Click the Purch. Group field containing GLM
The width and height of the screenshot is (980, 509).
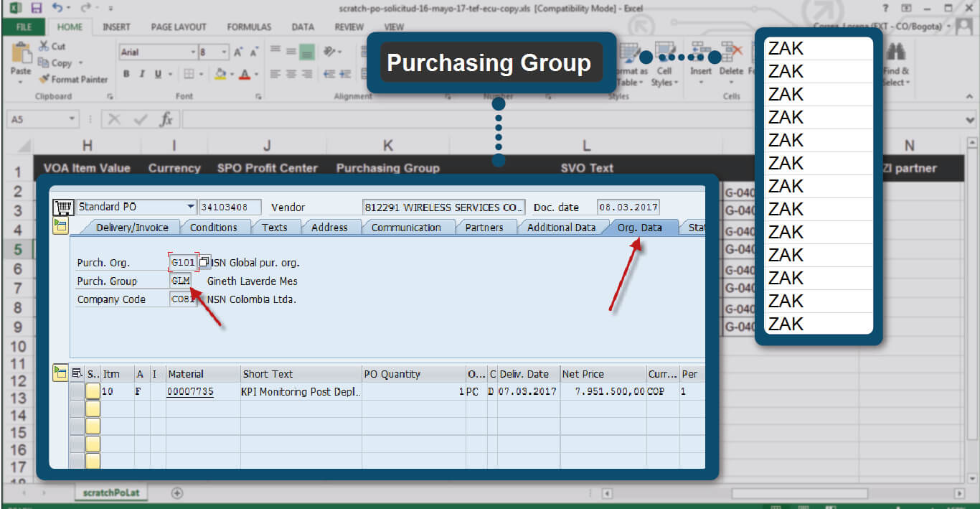coord(180,281)
